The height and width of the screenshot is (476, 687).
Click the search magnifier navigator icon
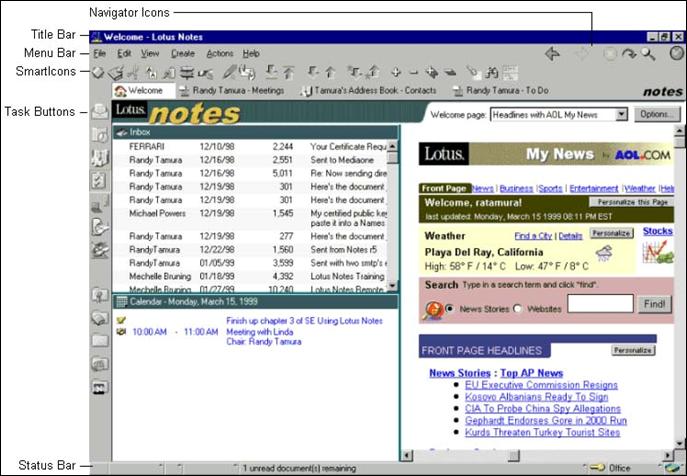point(650,53)
